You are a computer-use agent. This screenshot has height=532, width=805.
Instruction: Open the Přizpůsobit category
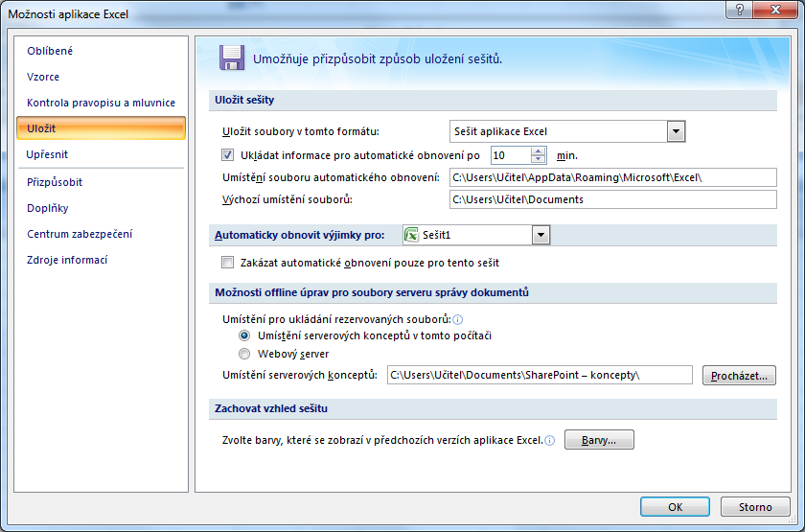tap(55, 182)
